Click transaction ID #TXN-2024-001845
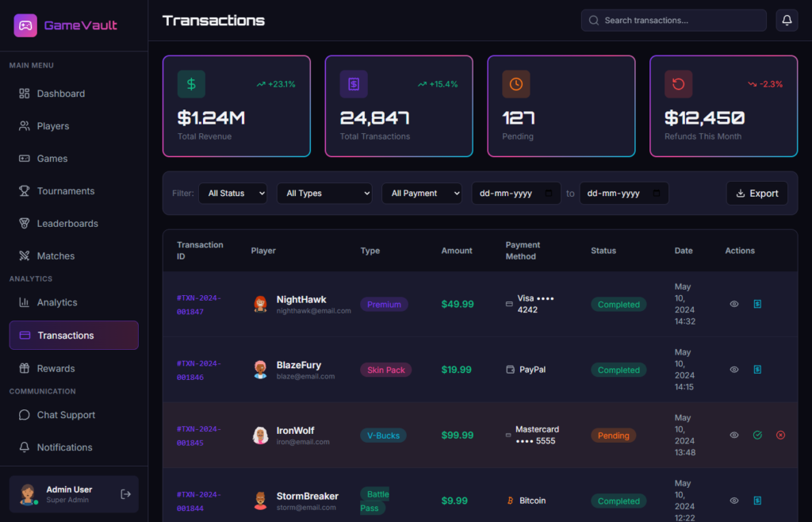Viewport: 812px width, 522px height. (199, 436)
